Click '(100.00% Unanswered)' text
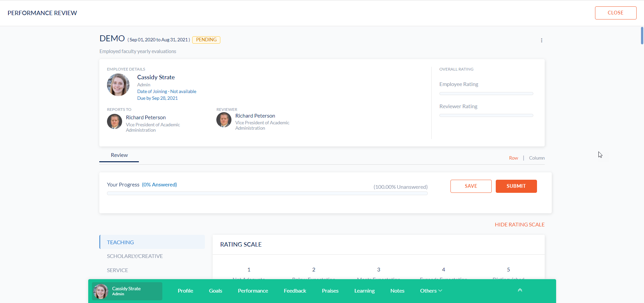This screenshot has width=644, height=303. 400,187
